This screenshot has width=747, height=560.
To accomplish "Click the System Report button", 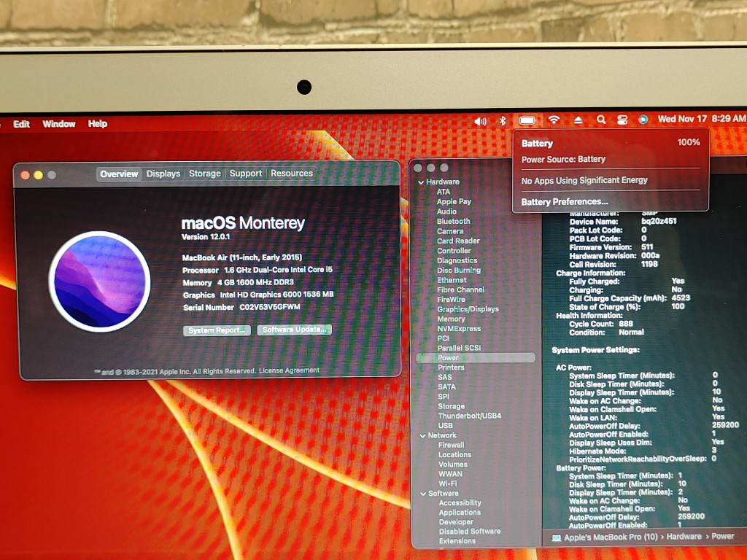I will [217, 330].
